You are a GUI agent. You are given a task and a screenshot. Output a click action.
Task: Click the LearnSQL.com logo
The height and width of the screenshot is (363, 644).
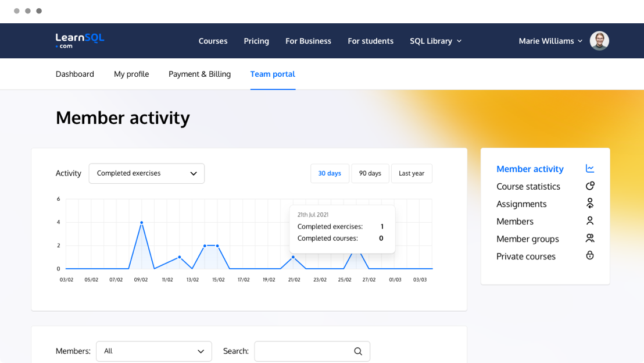[x=80, y=40]
